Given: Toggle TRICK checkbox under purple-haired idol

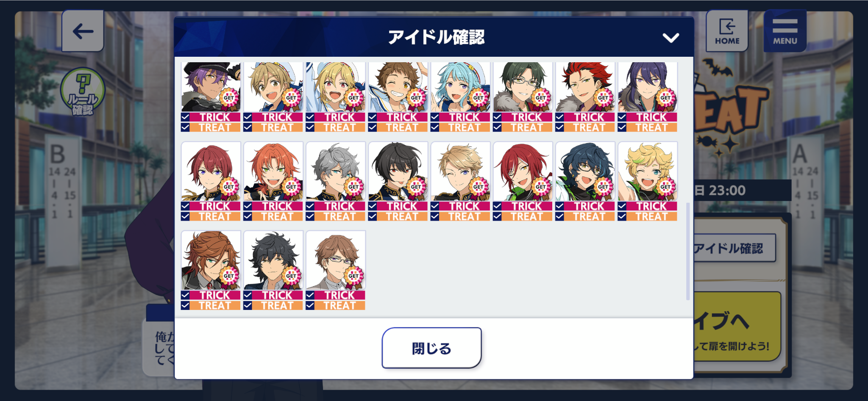Looking at the screenshot, I should point(185,117).
